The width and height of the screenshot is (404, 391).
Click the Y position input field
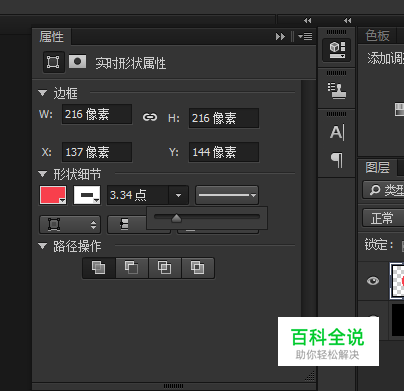pos(224,152)
